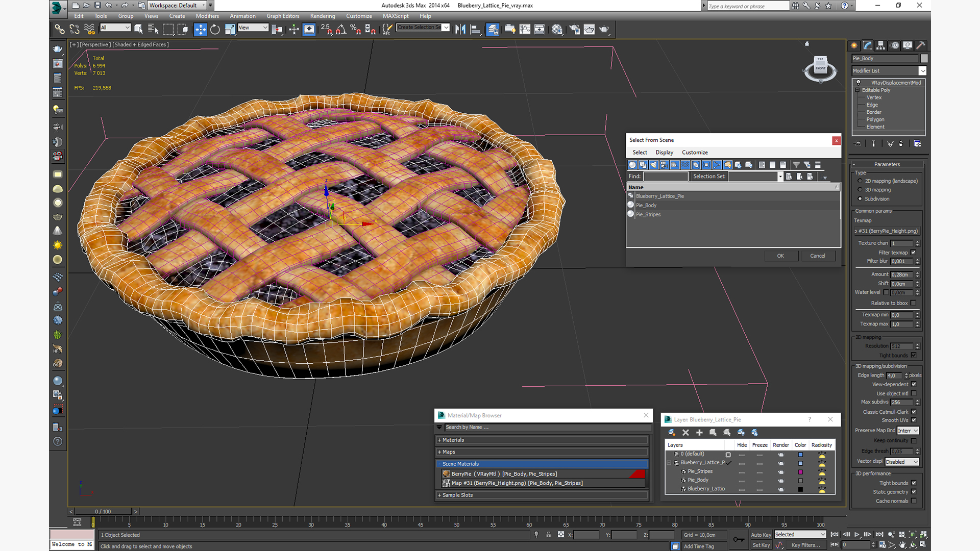Open Customize menu in Select From Scene
The width and height of the screenshot is (980, 551).
point(695,153)
